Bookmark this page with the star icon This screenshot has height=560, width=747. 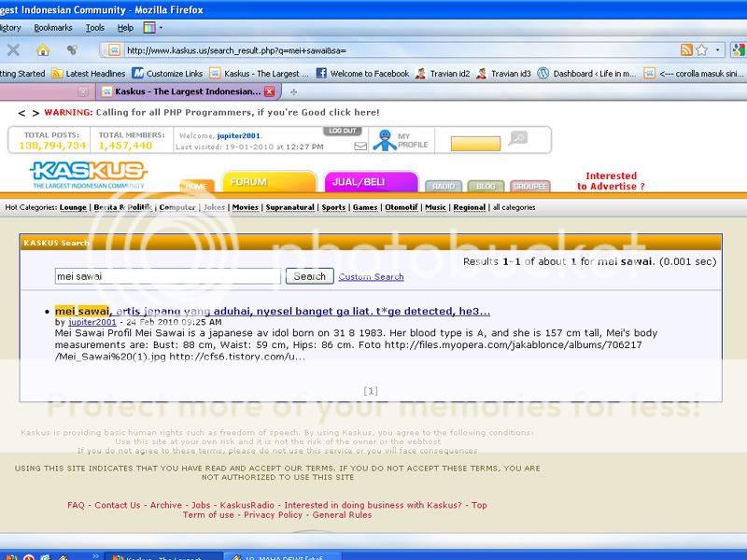point(702,50)
